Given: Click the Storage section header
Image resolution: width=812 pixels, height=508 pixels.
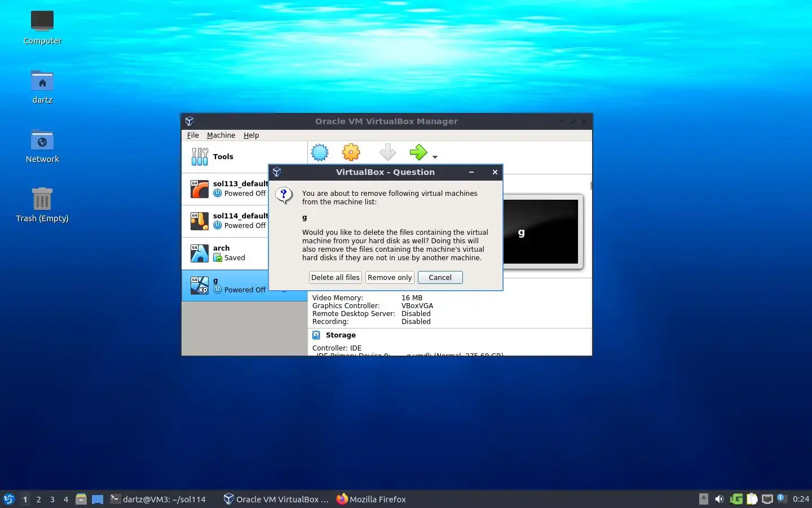Looking at the screenshot, I should [x=341, y=335].
